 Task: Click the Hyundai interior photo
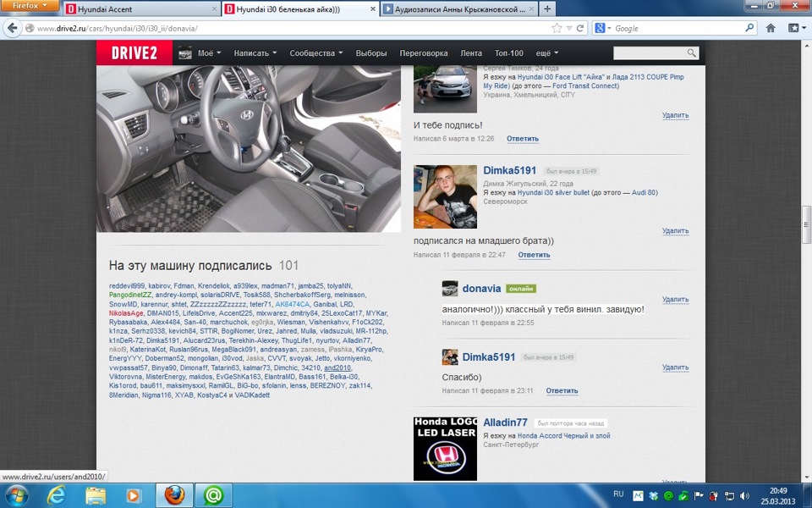tap(249, 148)
